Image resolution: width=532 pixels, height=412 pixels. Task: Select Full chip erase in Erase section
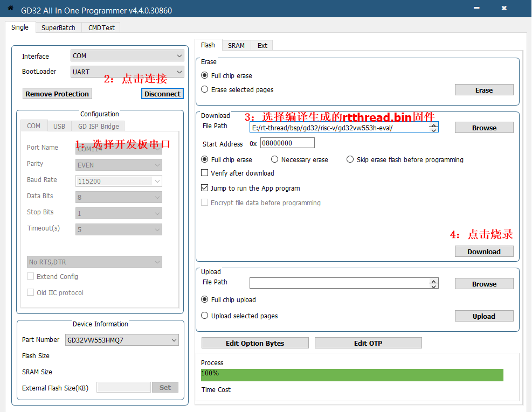(205, 75)
